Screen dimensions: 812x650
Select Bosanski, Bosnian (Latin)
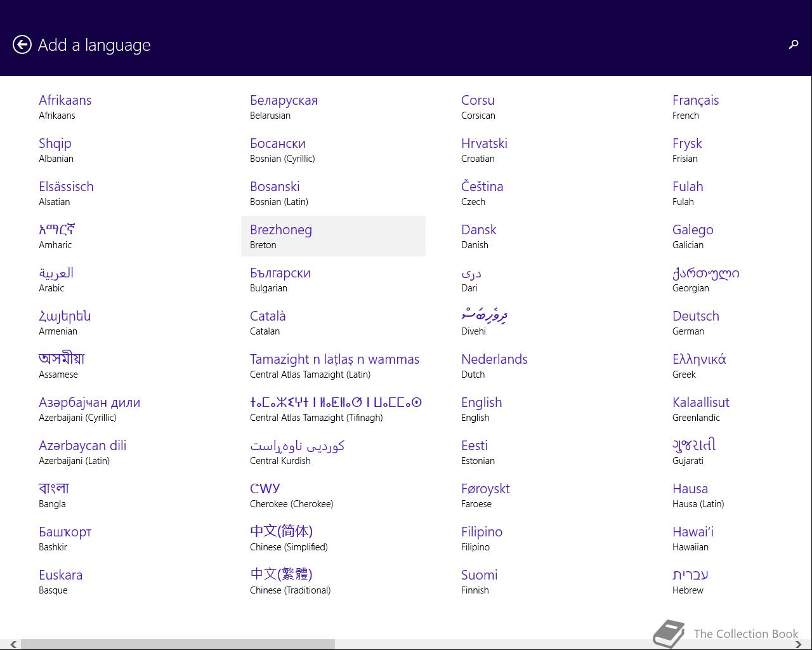click(333, 193)
